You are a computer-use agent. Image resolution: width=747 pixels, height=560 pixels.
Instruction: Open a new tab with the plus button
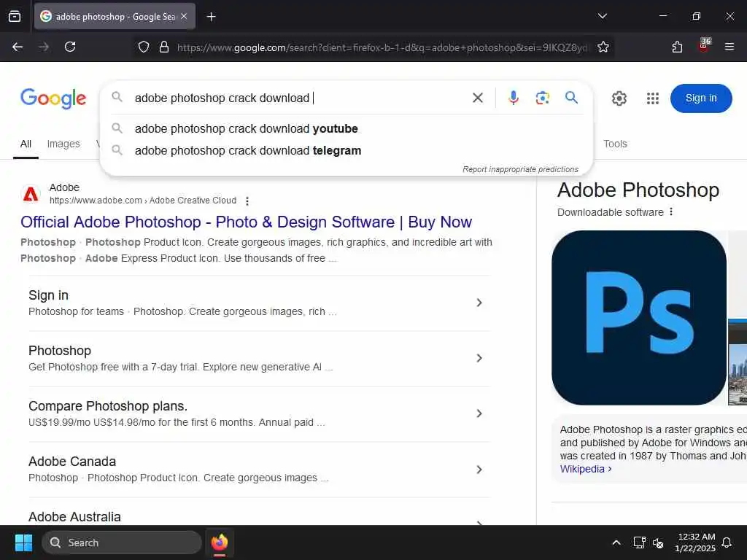[x=211, y=17]
